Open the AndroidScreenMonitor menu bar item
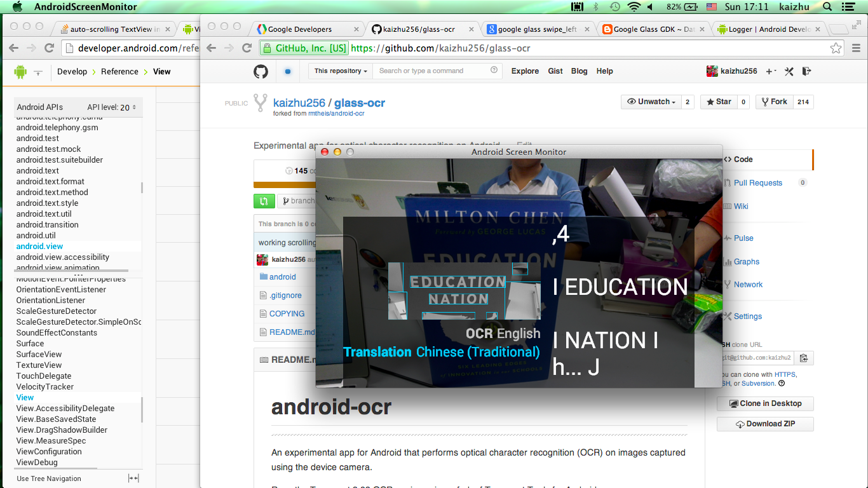Image resolution: width=868 pixels, height=488 pixels. [x=85, y=7]
